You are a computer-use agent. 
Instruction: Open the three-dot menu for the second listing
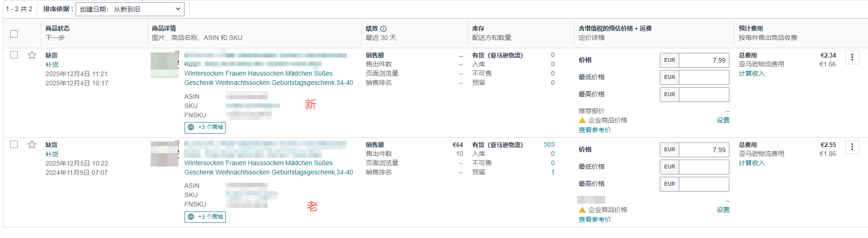click(x=852, y=147)
